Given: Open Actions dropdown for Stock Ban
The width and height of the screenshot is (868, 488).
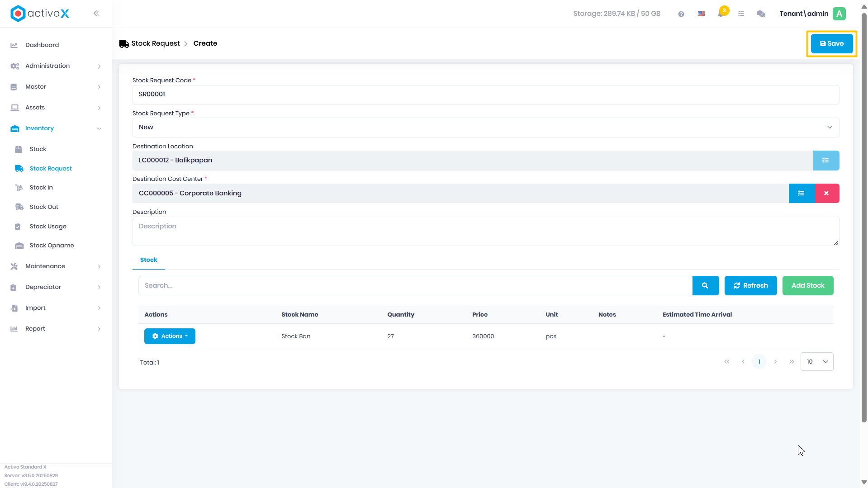Looking at the screenshot, I should (170, 336).
